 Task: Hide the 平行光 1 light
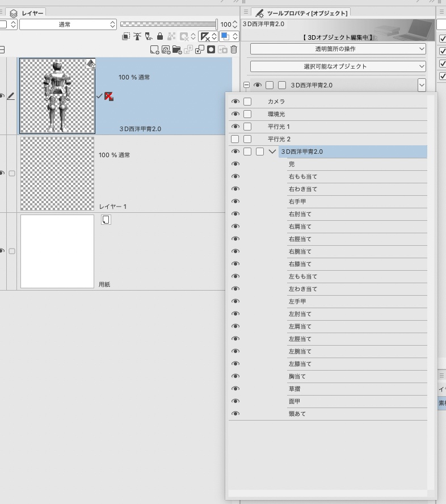click(235, 127)
